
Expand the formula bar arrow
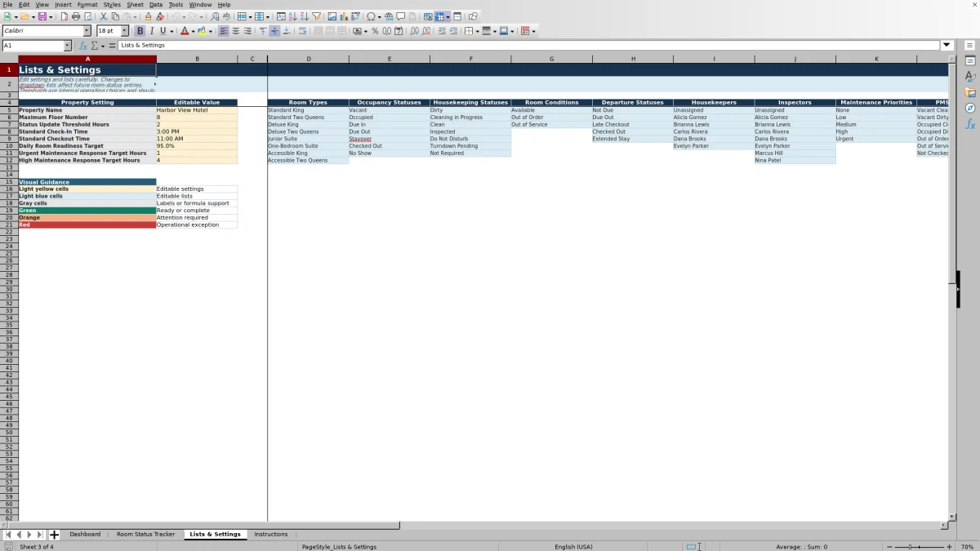pyautogui.click(x=947, y=46)
